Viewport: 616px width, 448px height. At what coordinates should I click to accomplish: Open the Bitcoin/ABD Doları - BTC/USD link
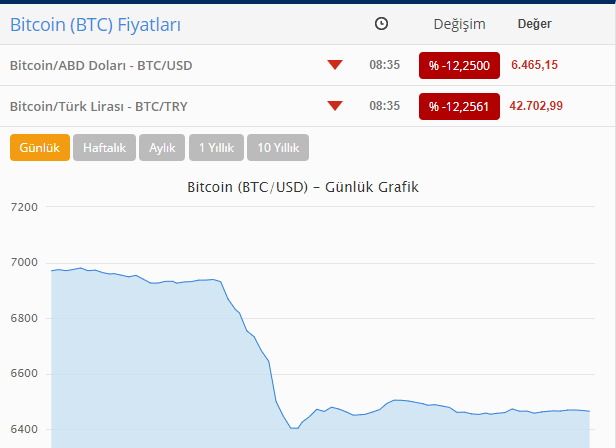pos(101,65)
